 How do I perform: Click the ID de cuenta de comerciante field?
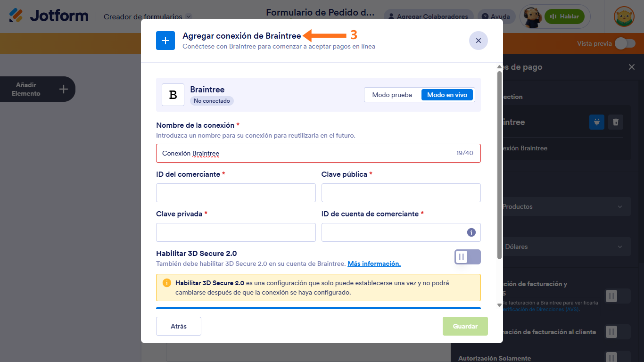401,232
